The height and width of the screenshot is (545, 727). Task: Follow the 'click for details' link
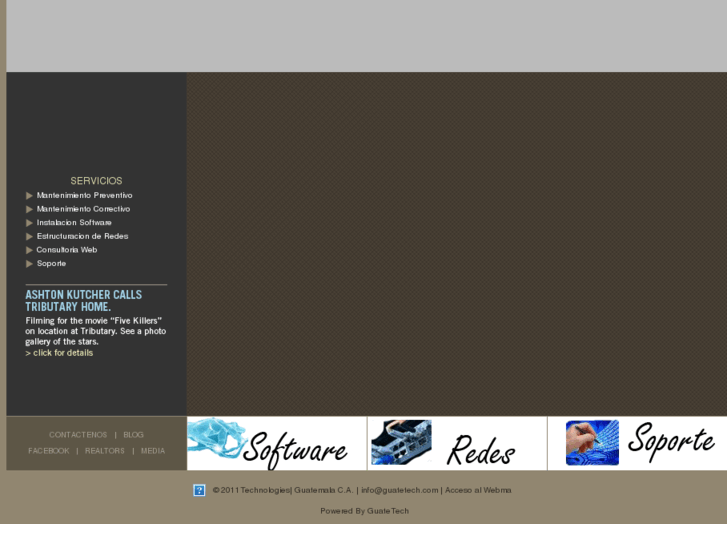[59, 353]
